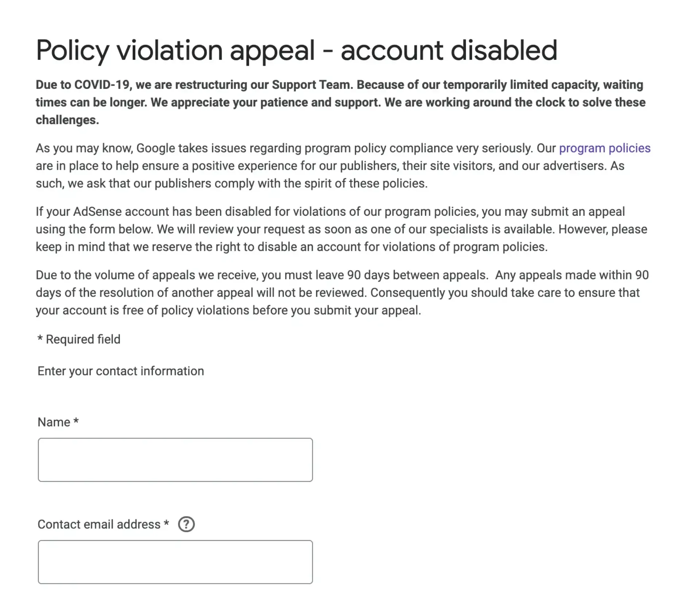This screenshot has width=700, height=606.
Task: Click the Required field asterisk note
Action: [x=78, y=339]
